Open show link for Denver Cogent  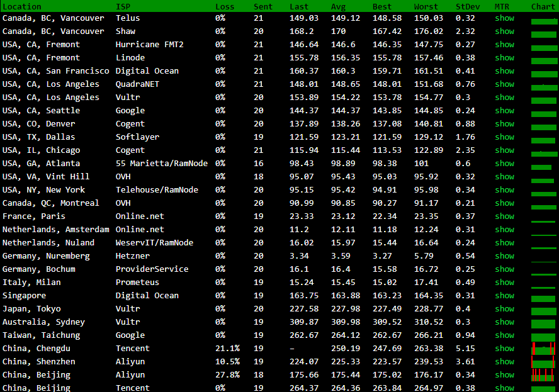504,124
